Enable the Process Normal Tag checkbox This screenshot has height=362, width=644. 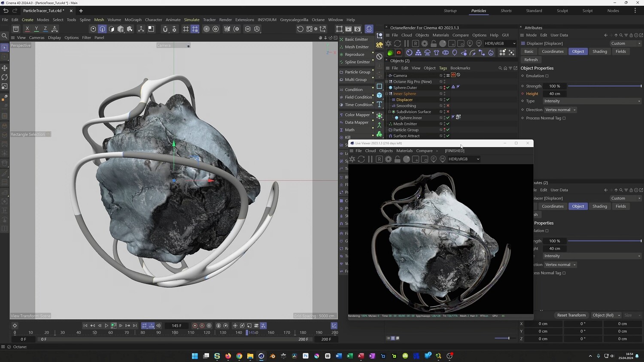coord(564,118)
